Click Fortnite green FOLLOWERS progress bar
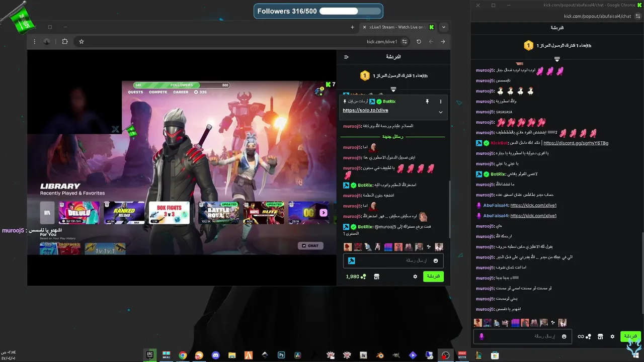The image size is (644, 362). click(182, 85)
